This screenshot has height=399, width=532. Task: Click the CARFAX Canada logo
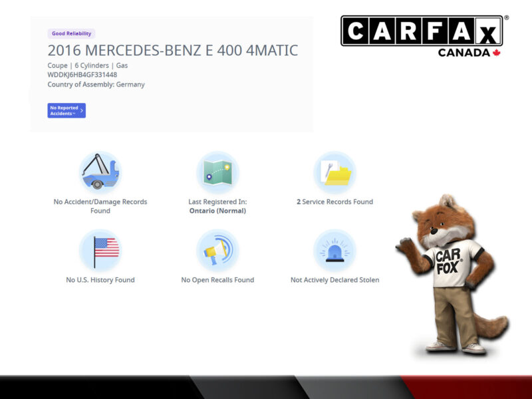pos(424,36)
